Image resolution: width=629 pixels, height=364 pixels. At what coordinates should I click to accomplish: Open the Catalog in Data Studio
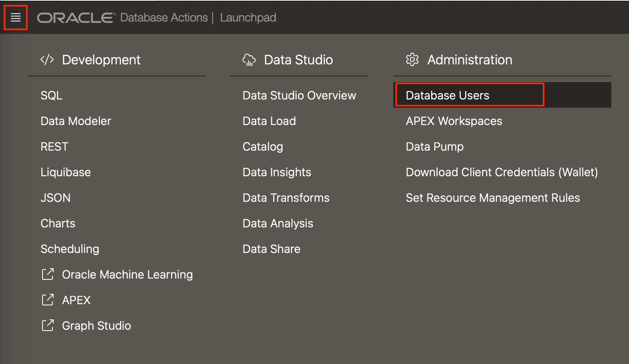[263, 147]
